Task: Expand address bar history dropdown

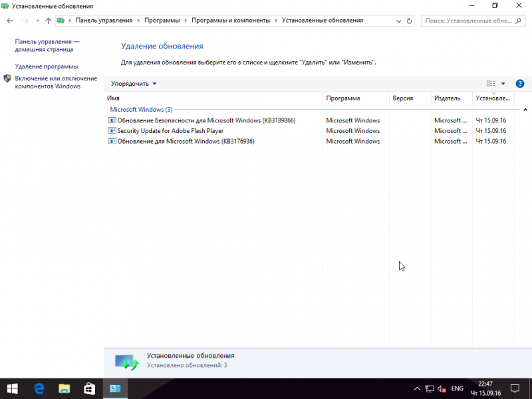Action: click(x=398, y=21)
